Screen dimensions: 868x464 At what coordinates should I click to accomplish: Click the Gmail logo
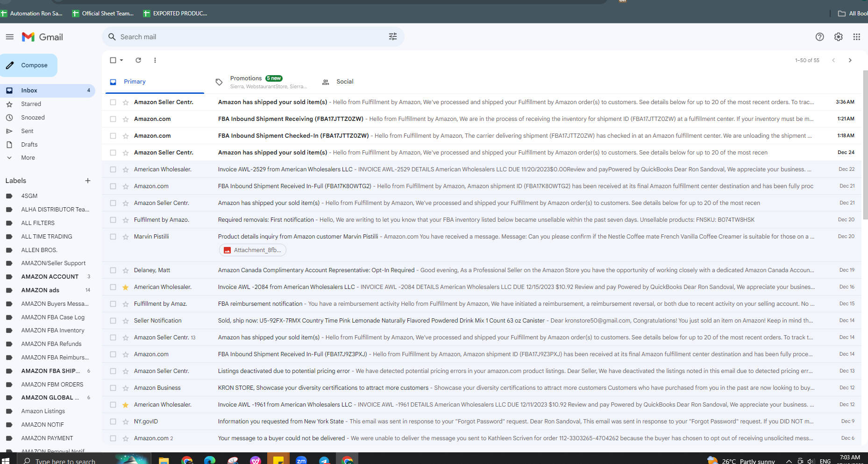pos(42,37)
